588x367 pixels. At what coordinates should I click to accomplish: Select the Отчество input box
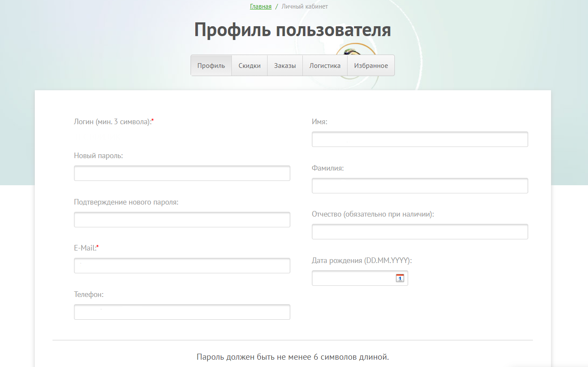click(x=419, y=232)
